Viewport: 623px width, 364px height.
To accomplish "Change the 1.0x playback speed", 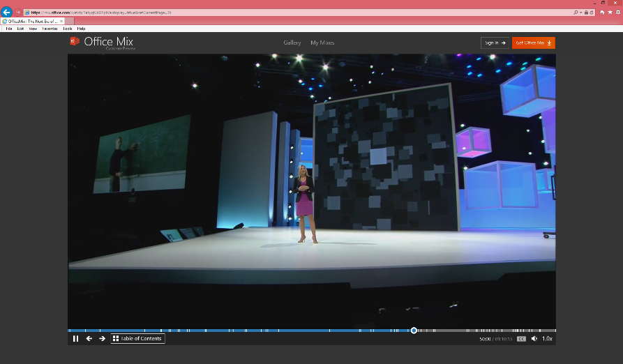I will [547, 339].
